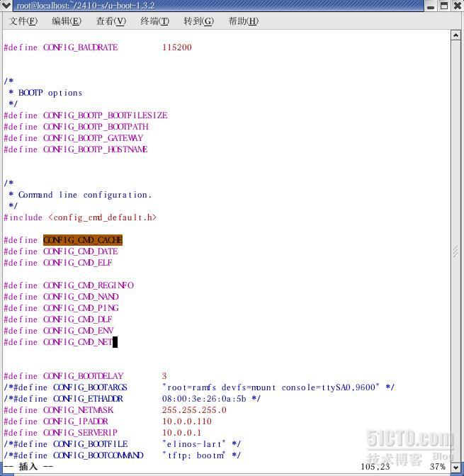Click CONFIG_BOOTP_BOOTFILESIZE line

click(x=86, y=115)
